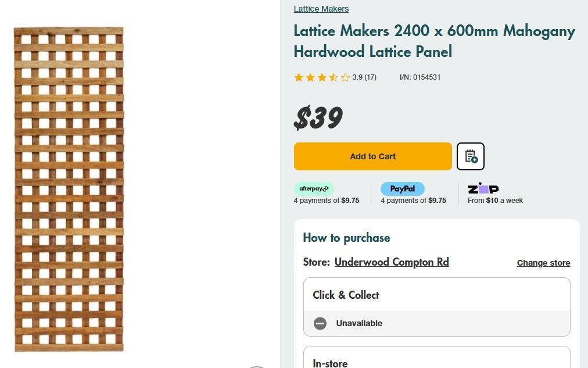Click the Click & Collect unavailable minus icon
Viewport: 588px width, 368px height.
pos(320,323)
